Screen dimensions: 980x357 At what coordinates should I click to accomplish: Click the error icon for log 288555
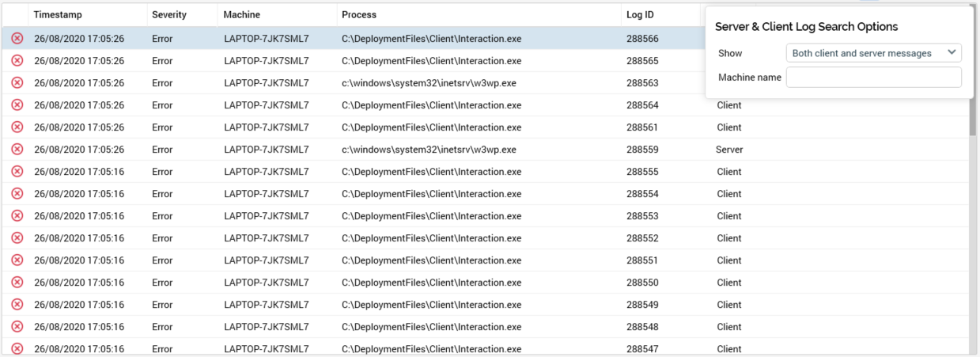pos(17,171)
